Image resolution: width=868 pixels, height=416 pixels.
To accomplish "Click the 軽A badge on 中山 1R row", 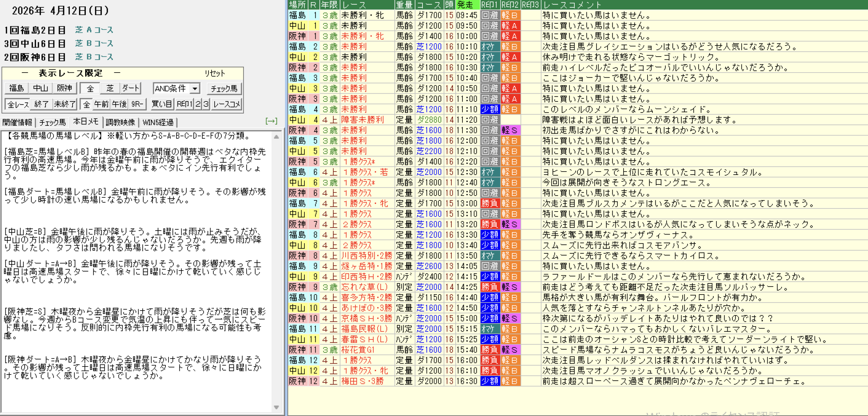I will [510, 26].
